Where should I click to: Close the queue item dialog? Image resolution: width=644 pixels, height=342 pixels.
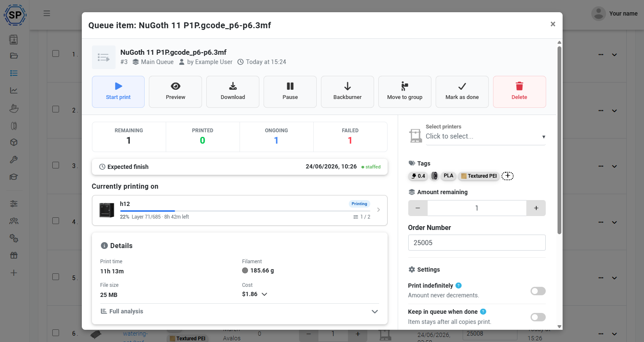(553, 24)
